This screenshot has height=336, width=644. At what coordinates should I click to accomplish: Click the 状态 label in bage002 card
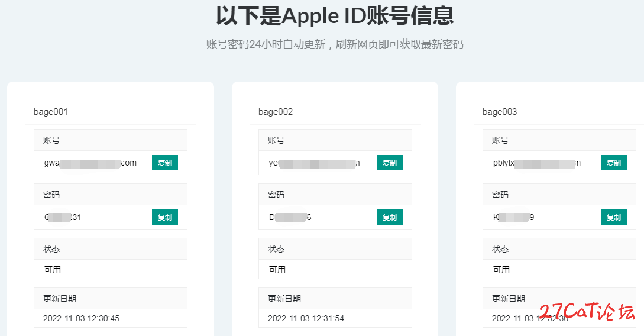[276, 249]
